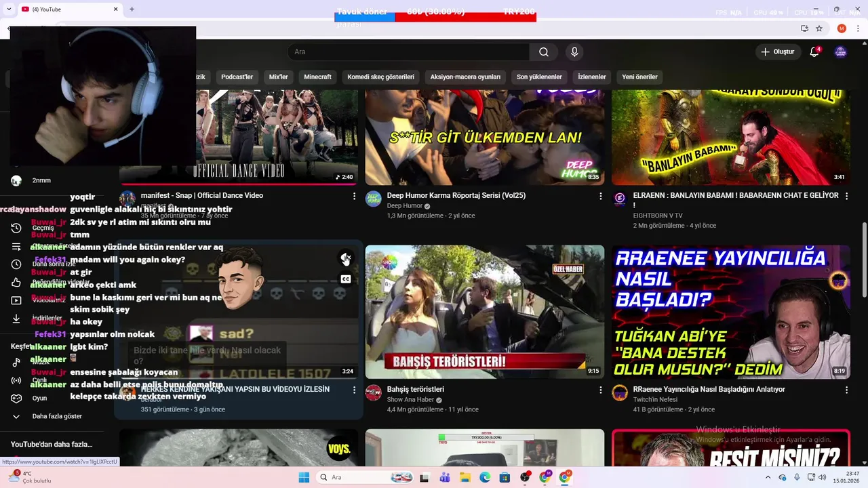Open Microsoft Edge from the taskbar
This screenshot has height=488, width=868.
[485, 477]
